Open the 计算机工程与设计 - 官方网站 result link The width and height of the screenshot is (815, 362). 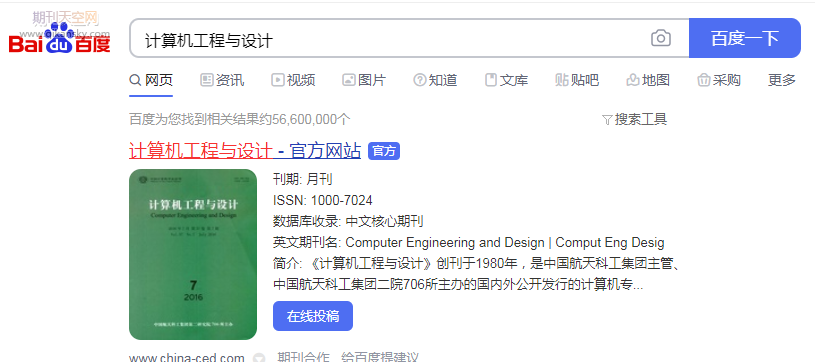245,151
